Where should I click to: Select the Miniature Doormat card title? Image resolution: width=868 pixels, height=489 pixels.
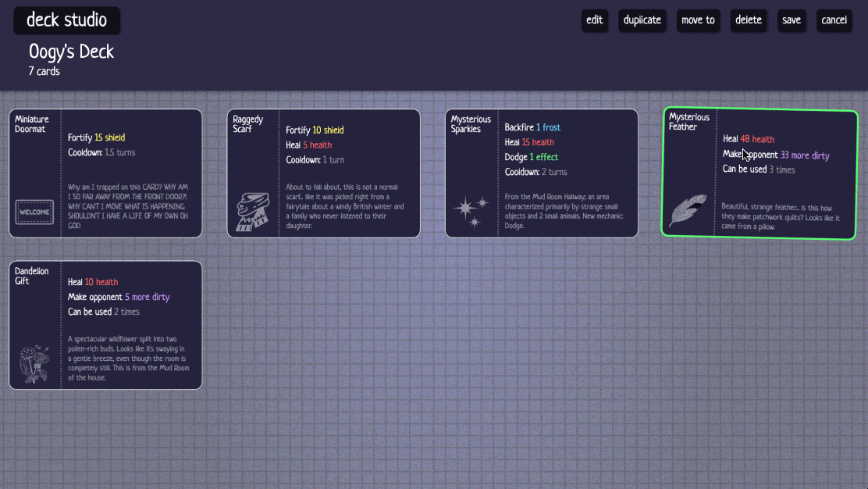coord(31,124)
